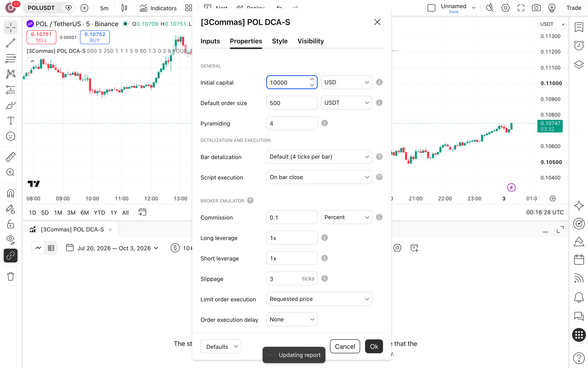
Task: Expand the Limit order execution dropdown
Action: (319, 299)
